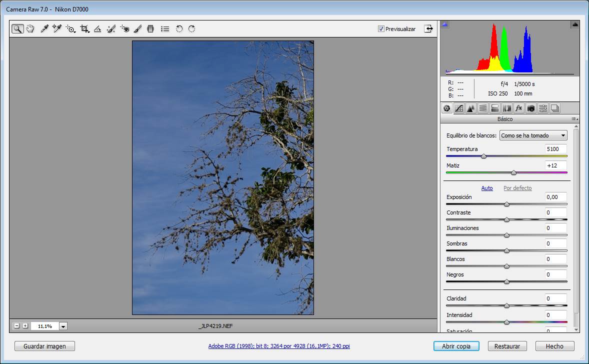Select the Adjustment Brush tool
This screenshot has height=364, width=589.
(x=138, y=29)
